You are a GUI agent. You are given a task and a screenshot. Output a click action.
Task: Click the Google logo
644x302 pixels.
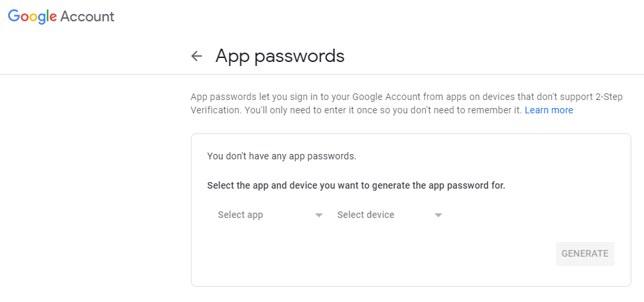pyautogui.click(x=32, y=17)
